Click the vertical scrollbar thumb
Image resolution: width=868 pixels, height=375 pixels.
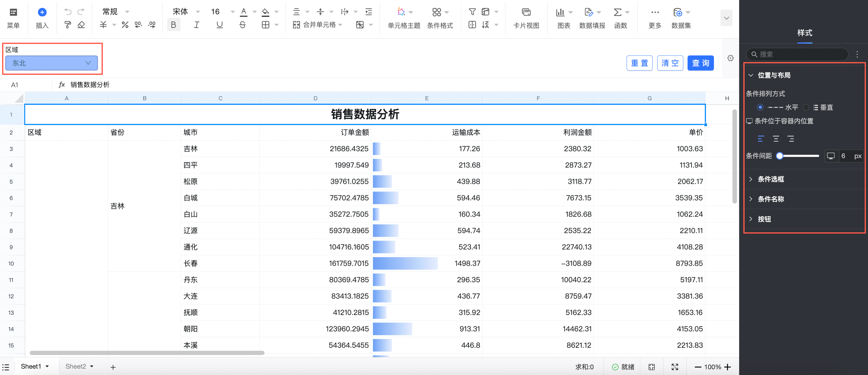(x=734, y=157)
